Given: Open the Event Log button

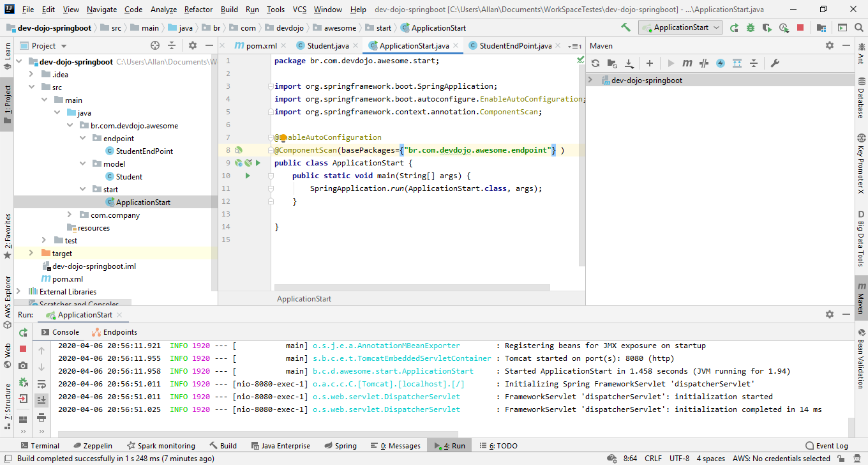Looking at the screenshot, I should [827, 446].
